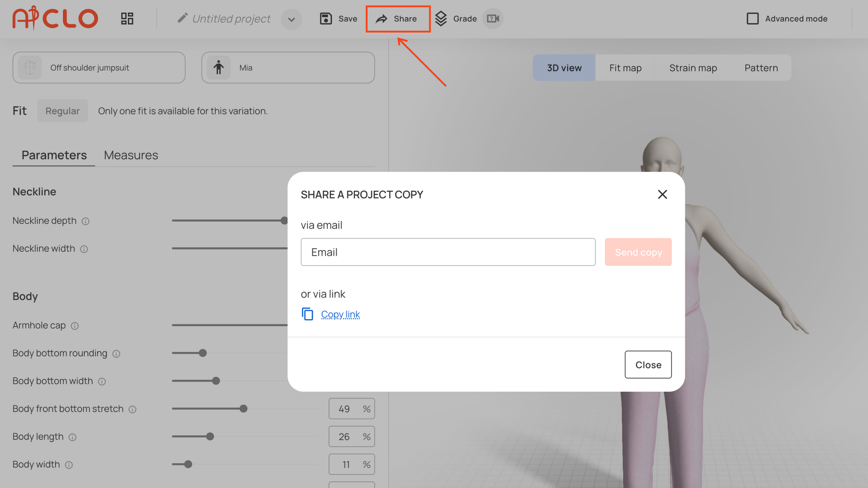Show info for Armhole cap
Viewport: 868px width, 488px height.
[x=75, y=326]
